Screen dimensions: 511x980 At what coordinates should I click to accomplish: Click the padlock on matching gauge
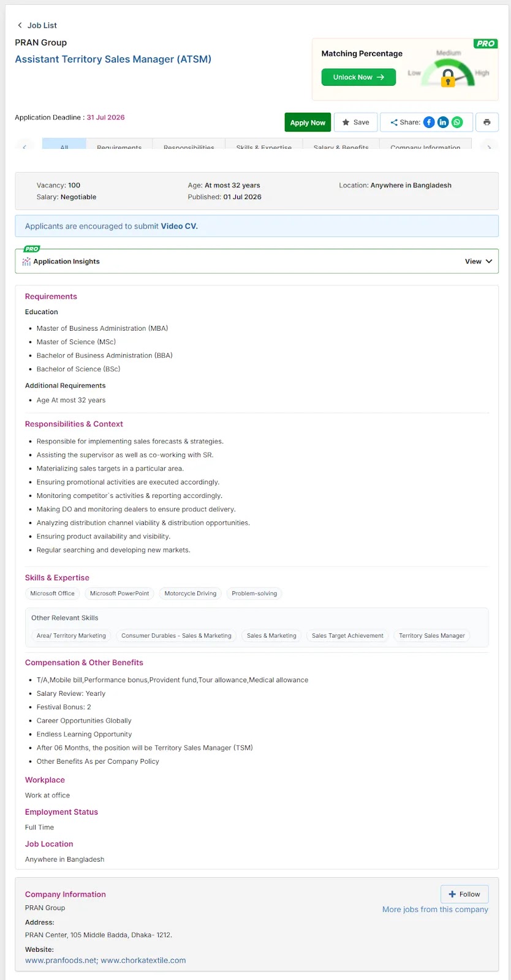coord(449,78)
